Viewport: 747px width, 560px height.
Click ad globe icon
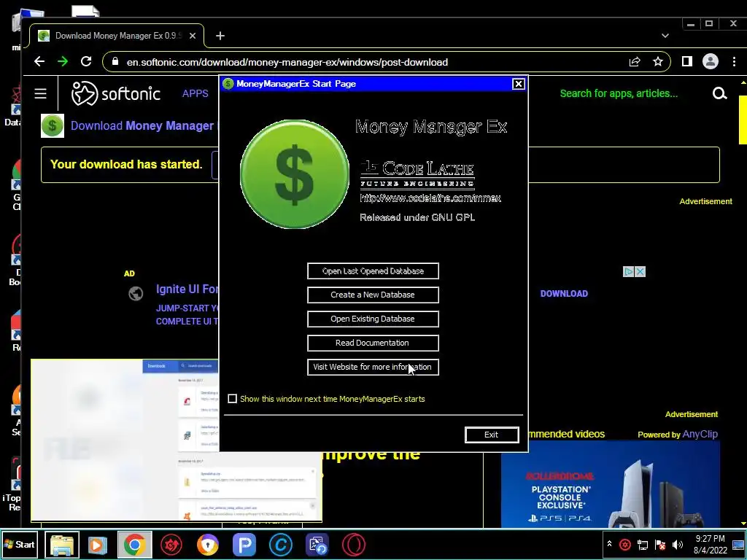[x=136, y=294]
